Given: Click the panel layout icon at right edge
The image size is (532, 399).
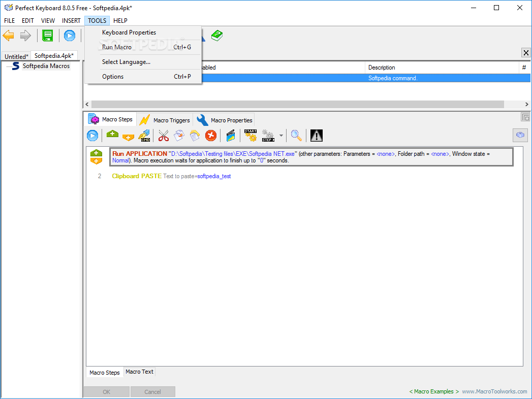Looking at the screenshot, I should [525, 117].
